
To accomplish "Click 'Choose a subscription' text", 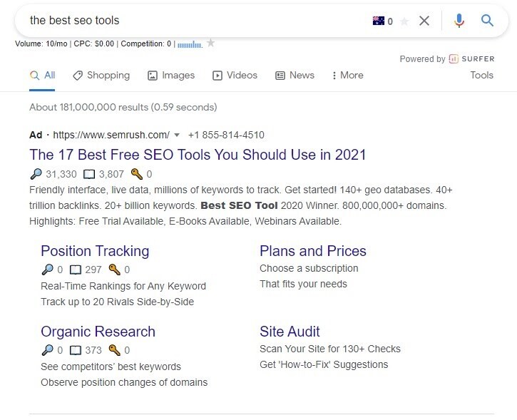I will [x=309, y=268].
